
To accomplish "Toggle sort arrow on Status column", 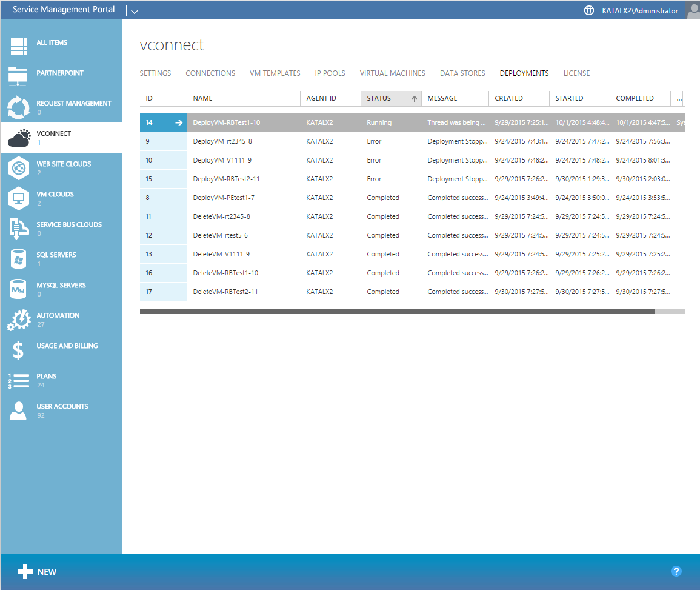I will pos(415,99).
